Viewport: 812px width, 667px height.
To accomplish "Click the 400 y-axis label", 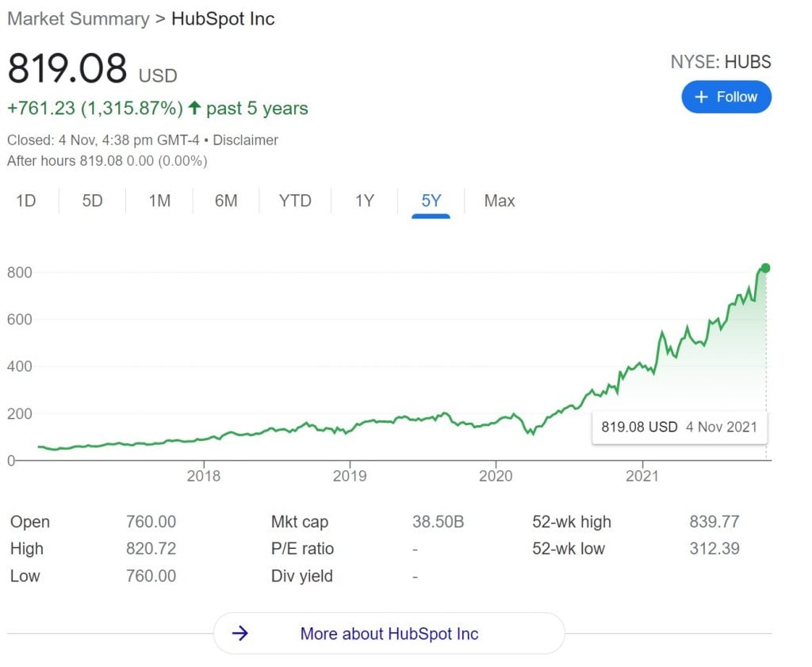I will (x=20, y=366).
